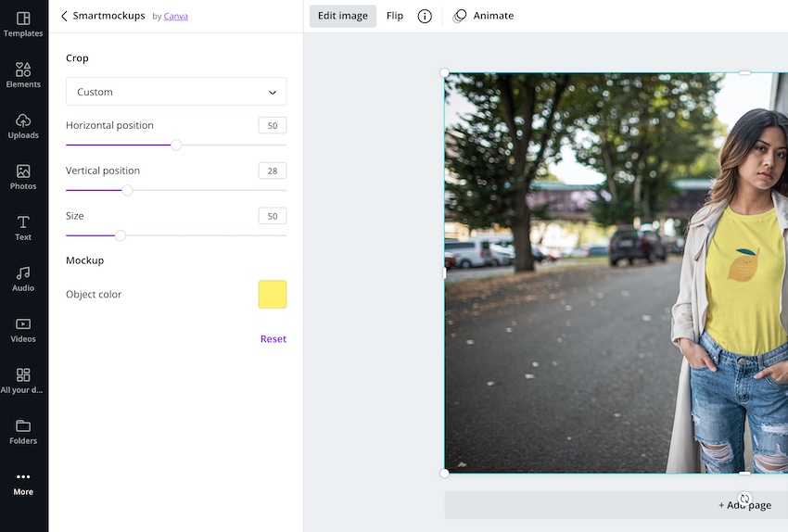Screen dimensions: 788x532
Task: Select the mockup image on the canvas
Action: (616, 272)
